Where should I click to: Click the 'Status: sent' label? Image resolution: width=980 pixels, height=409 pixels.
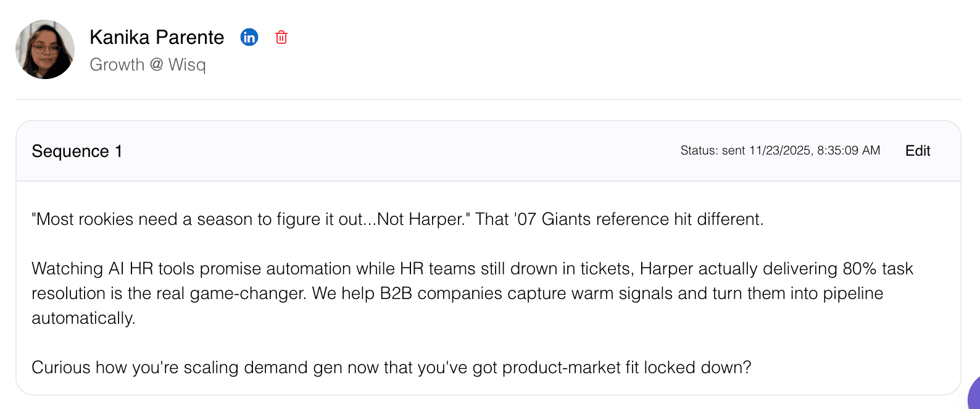[x=713, y=151]
